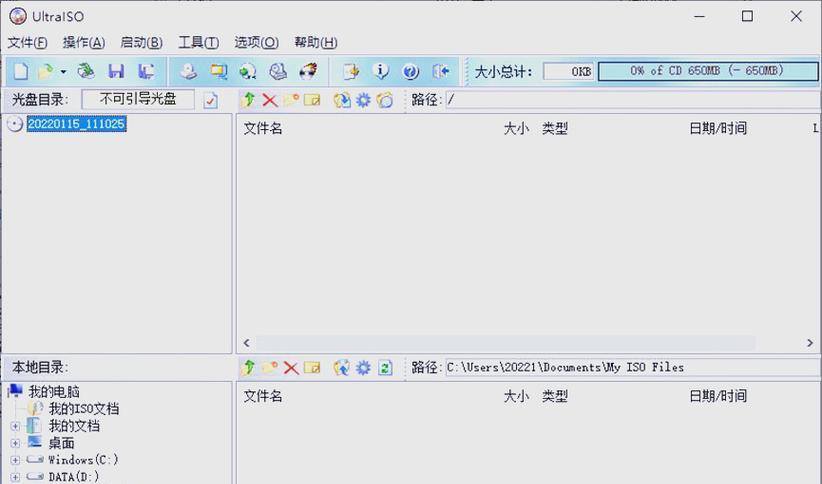This screenshot has width=822, height=484.
Task: Click the rename icon in the local directory toolbar
Action: 312,367
